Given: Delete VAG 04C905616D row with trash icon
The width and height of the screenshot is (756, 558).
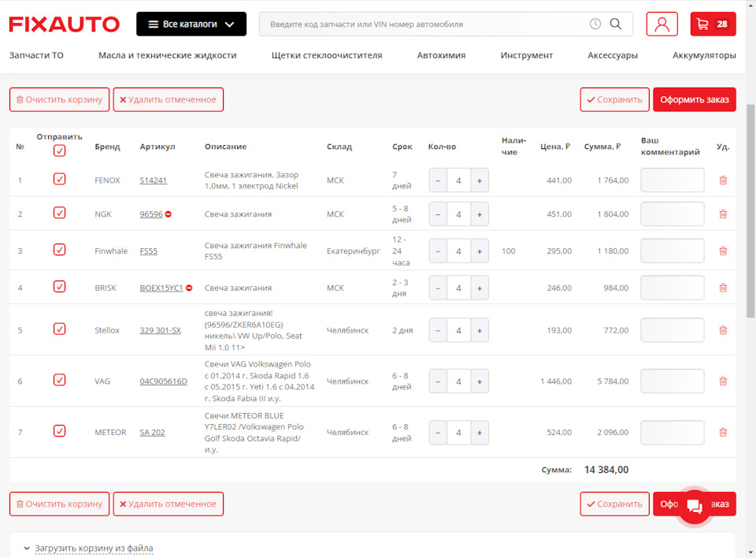Looking at the screenshot, I should 723,381.
